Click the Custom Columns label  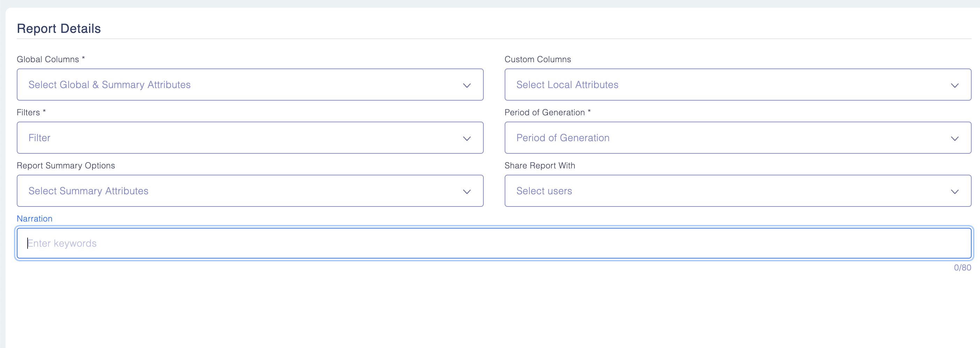coord(537,59)
